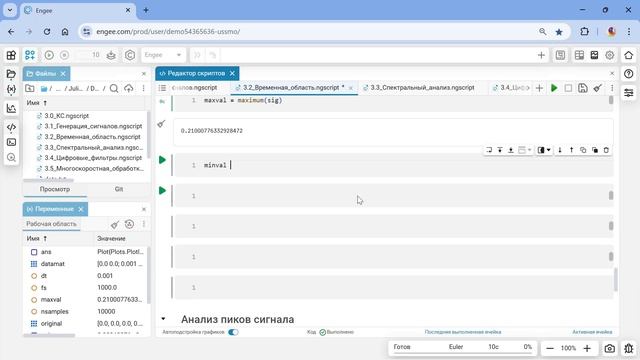Move the cell up arrow
The width and height of the screenshot is (640, 360).
pos(571,150)
